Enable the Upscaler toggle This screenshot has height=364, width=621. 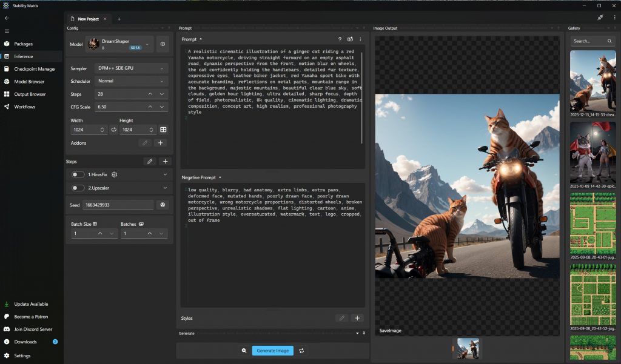coord(78,188)
